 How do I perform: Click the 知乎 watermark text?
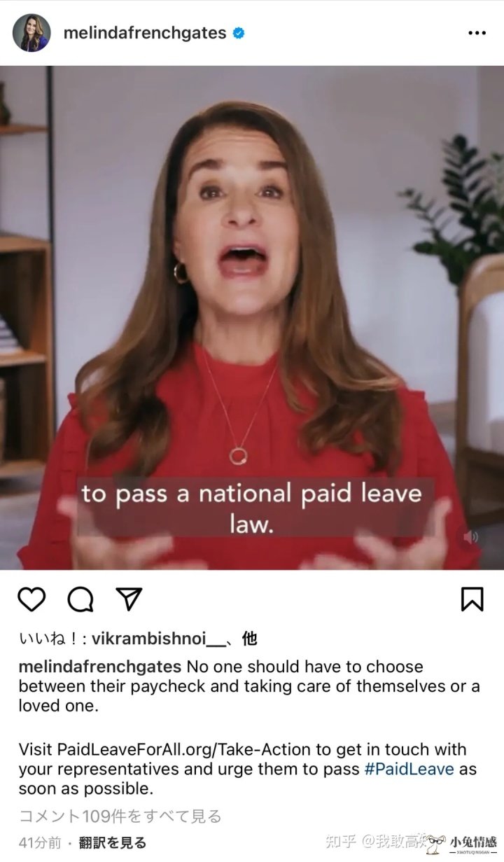pyautogui.click(x=341, y=841)
